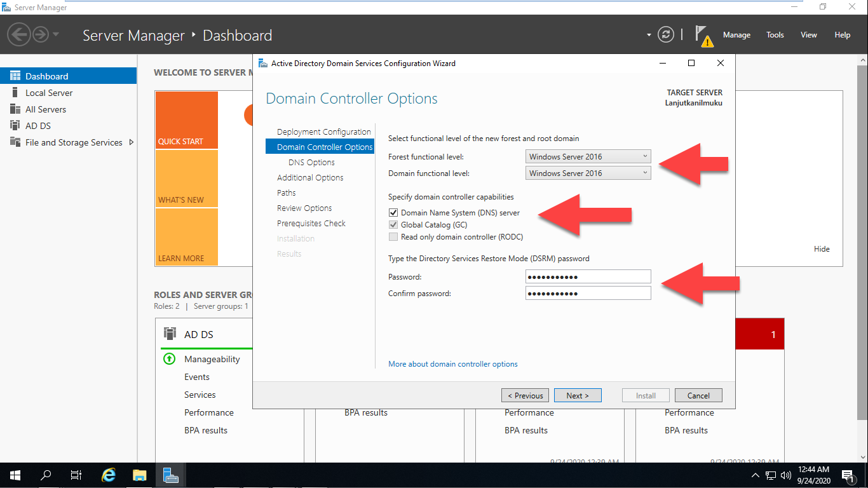Click the LEARN MORE tile
Image resolution: width=868 pixels, height=488 pixels.
click(x=186, y=237)
